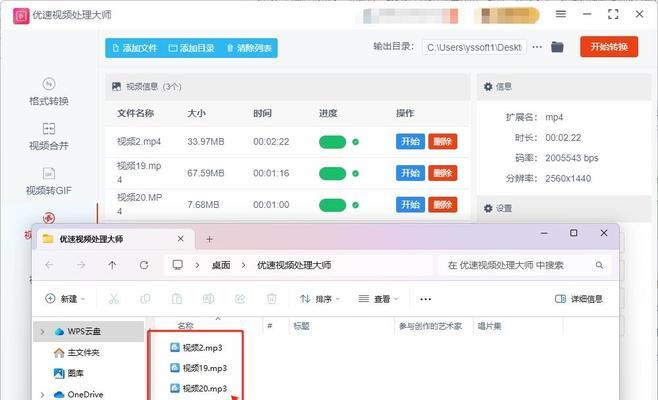This screenshot has width=658, height=400.
Task: Open the 新建 dropdown
Action: (x=65, y=299)
